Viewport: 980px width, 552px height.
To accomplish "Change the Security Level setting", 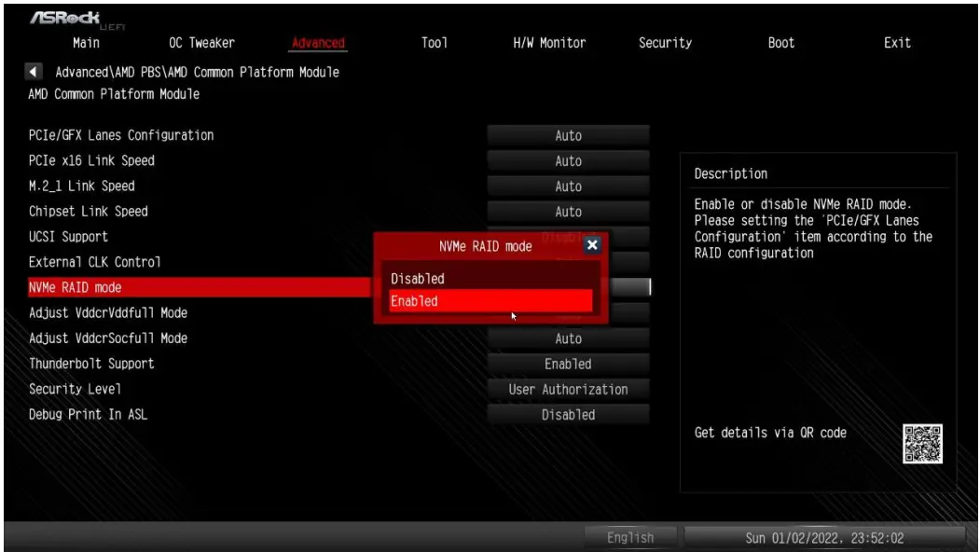I will pyautogui.click(x=568, y=390).
